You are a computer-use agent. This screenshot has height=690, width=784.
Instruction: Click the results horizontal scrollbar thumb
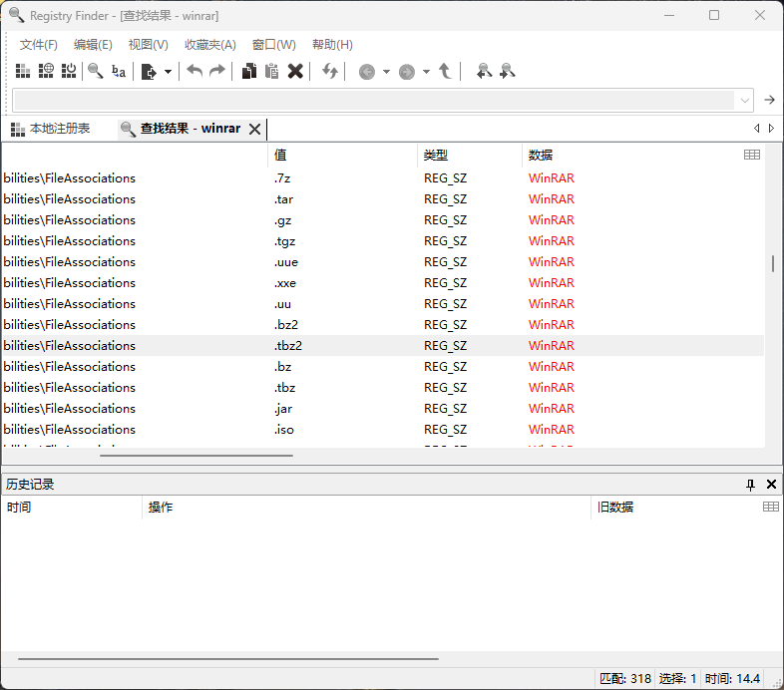point(196,456)
